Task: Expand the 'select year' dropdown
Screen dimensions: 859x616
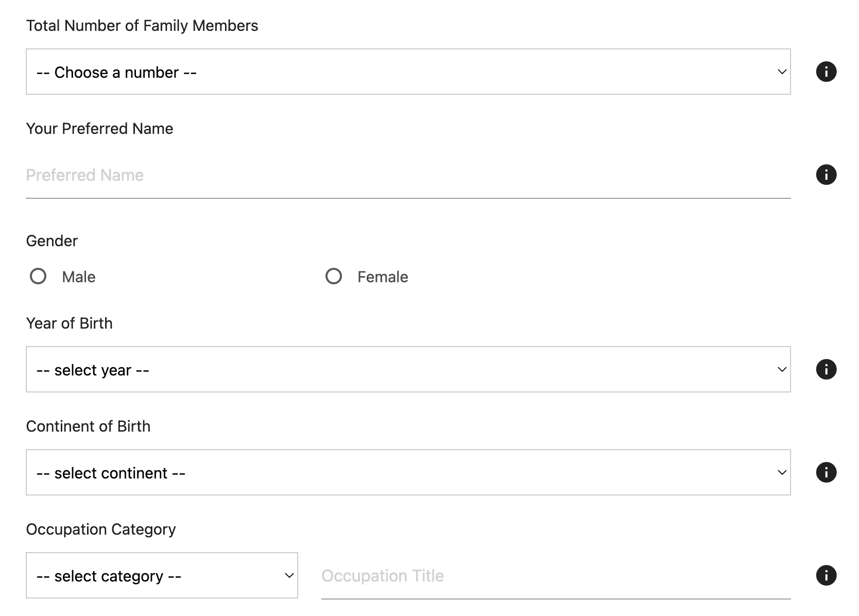Action: (408, 370)
